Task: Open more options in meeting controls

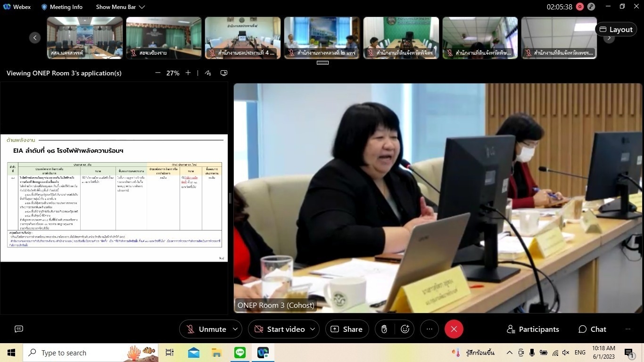Action: pyautogui.click(x=429, y=329)
